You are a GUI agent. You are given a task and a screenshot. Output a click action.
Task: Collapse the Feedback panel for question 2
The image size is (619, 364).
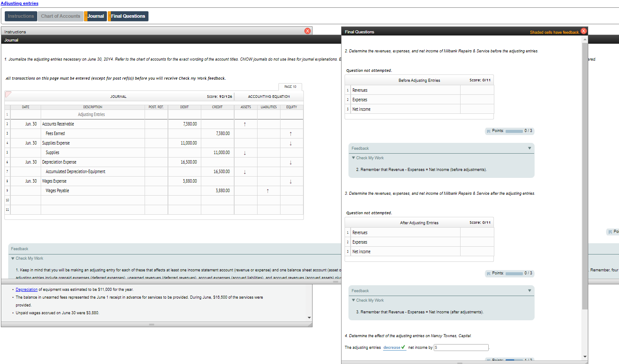click(x=529, y=148)
